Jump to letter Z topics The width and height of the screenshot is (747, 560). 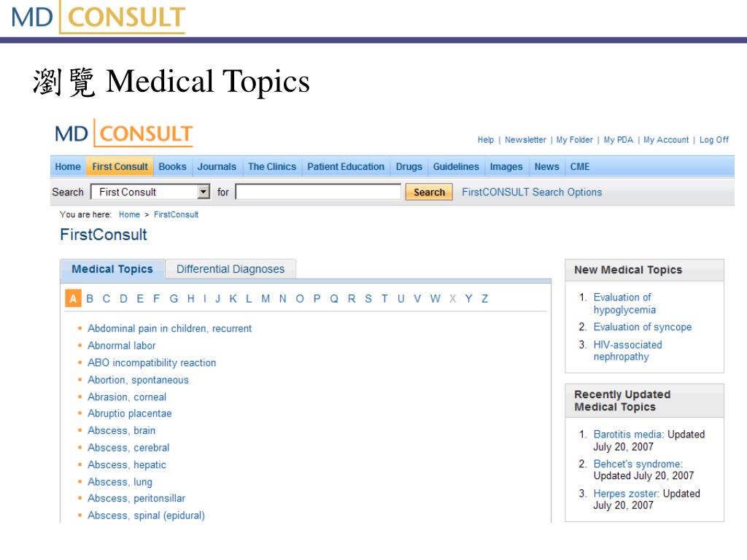click(484, 298)
